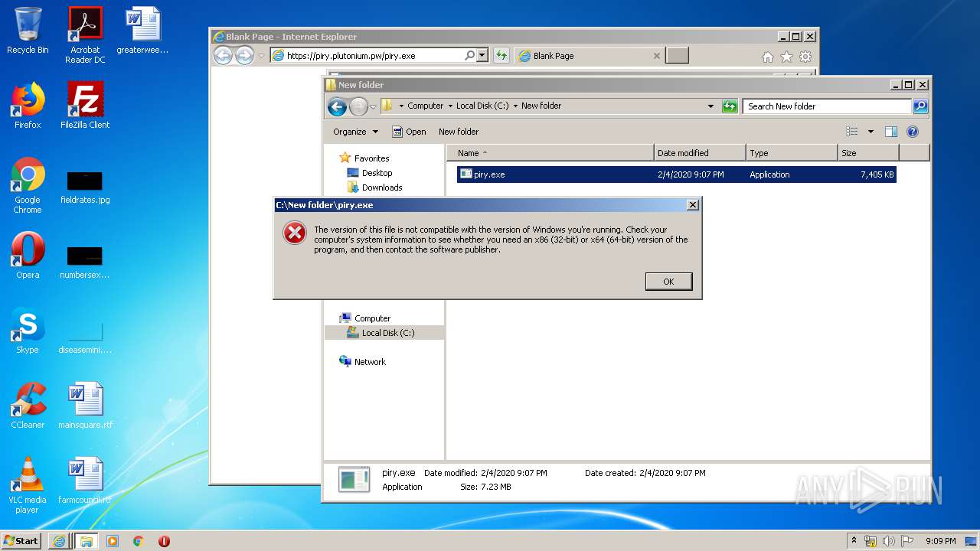This screenshot has height=551, width=980.
Task: Open Explorer Help icon
Action: point(913,132)
